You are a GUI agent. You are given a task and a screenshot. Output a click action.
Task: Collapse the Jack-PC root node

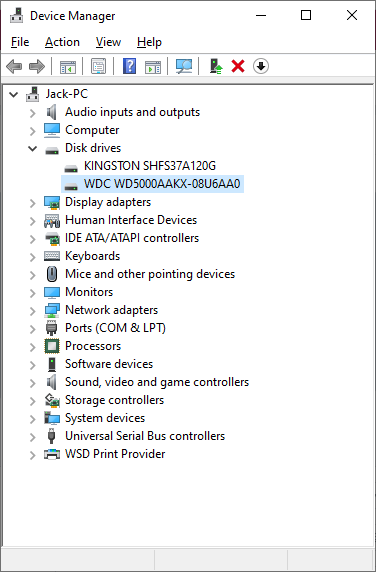pos(14,94)
